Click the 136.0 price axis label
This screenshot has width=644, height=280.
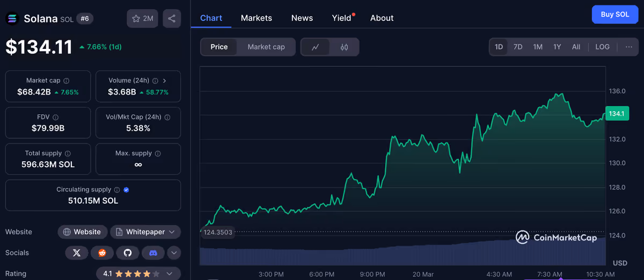tap(617, 91)
